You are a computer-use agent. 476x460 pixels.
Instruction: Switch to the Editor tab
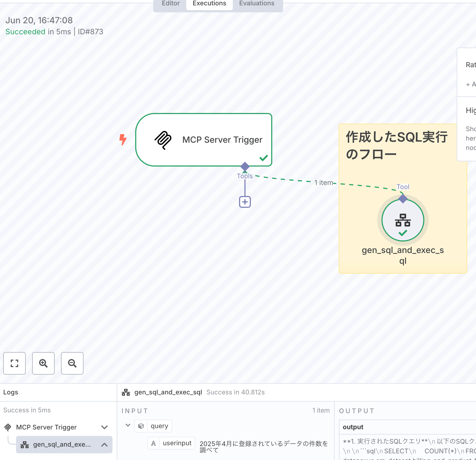click(x=171, y=3)
